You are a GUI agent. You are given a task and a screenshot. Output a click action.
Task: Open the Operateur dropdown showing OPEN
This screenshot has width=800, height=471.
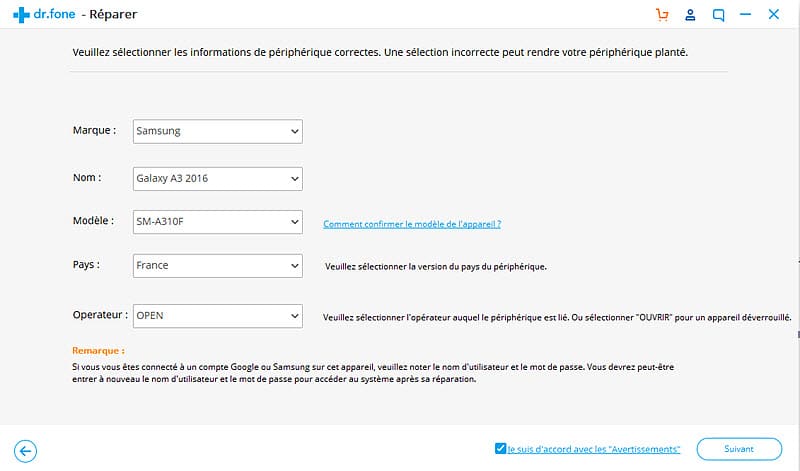[x=218, y=316]
